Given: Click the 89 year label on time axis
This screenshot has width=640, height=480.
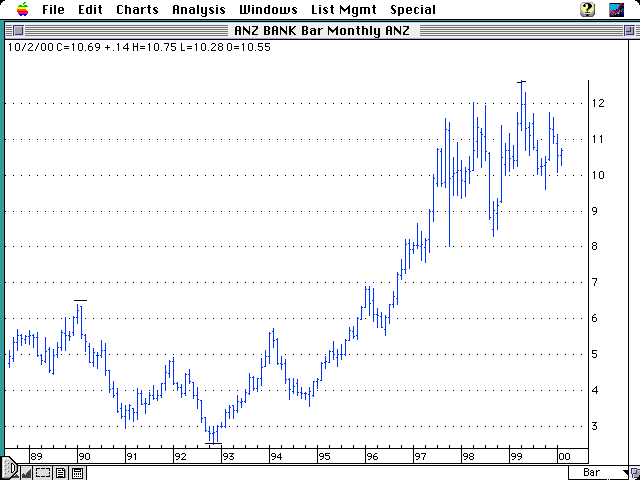Looking at the screenshot, I should pyautogui.click(x=36, y=456).
